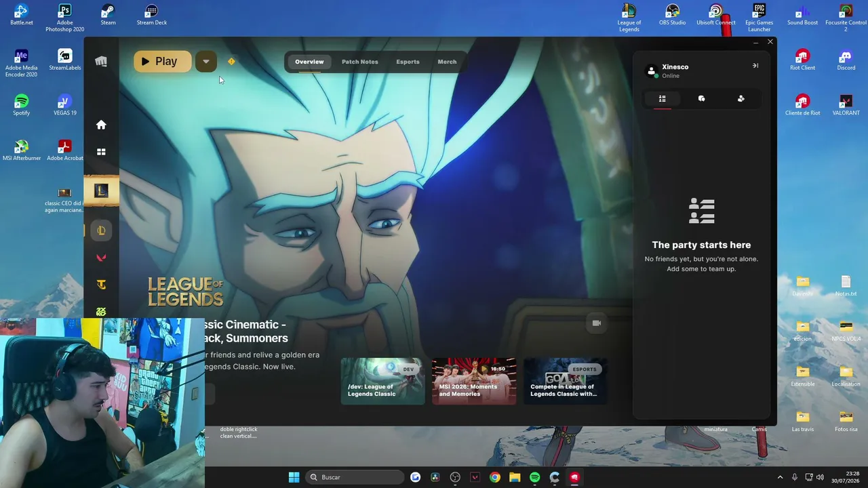Viewport: 868px width, 488px height.
Task: Open Google Chrome from the taskbar
Action: pos(495,477)
